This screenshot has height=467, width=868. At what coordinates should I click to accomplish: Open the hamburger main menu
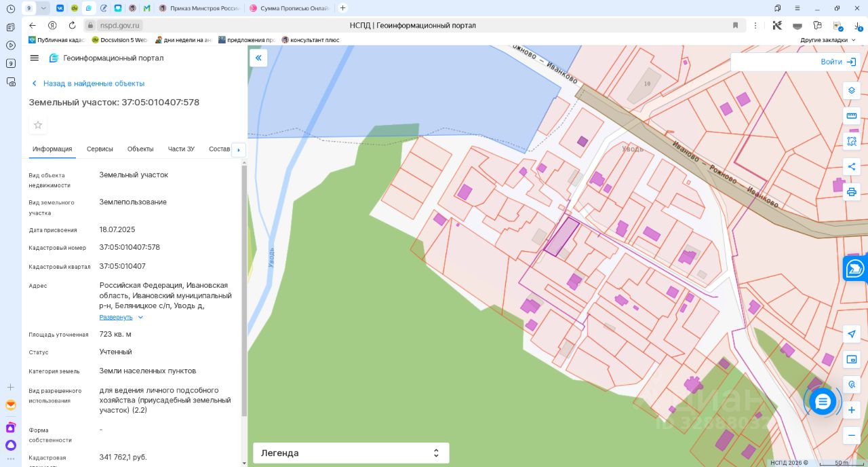pyautogui.click(x=35, y=58)
